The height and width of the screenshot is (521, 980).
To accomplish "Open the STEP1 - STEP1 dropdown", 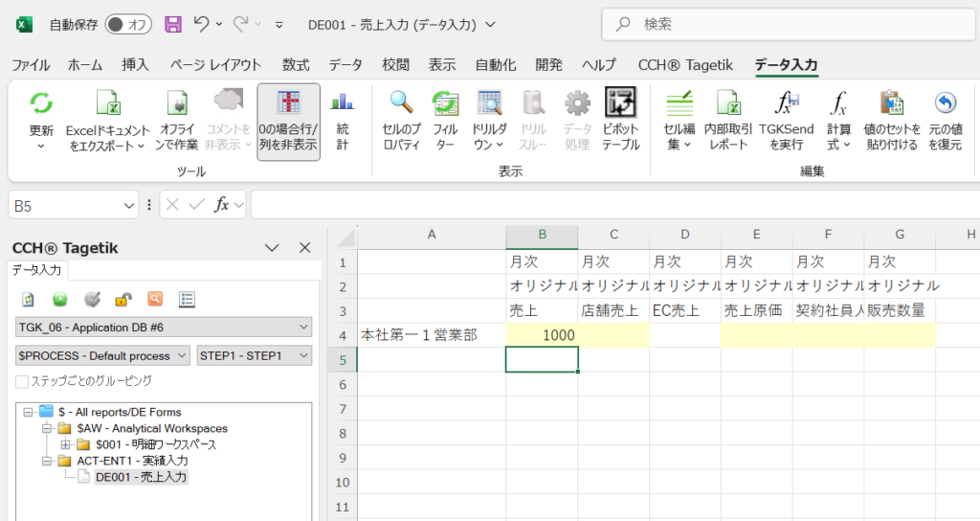I will [x=254, y=355].
